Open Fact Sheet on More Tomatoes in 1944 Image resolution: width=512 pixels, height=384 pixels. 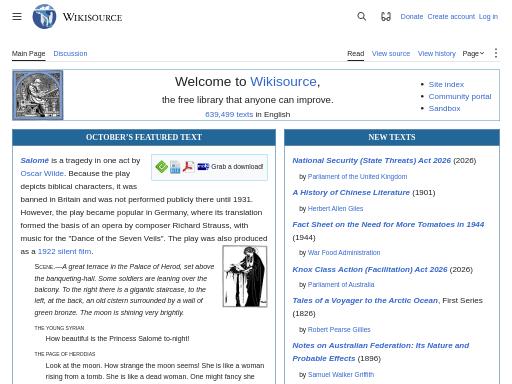(388, 224)
